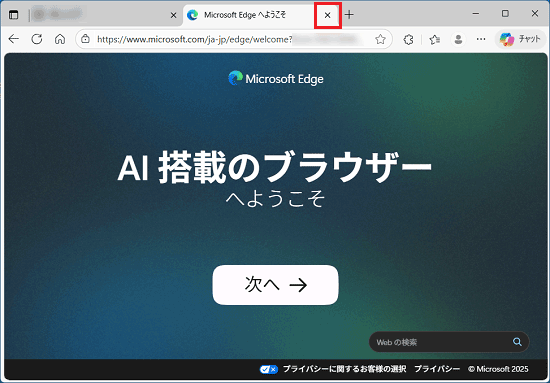550x383 pixels.
Task: Open the Favorites list icon
Action: (435, 39)
